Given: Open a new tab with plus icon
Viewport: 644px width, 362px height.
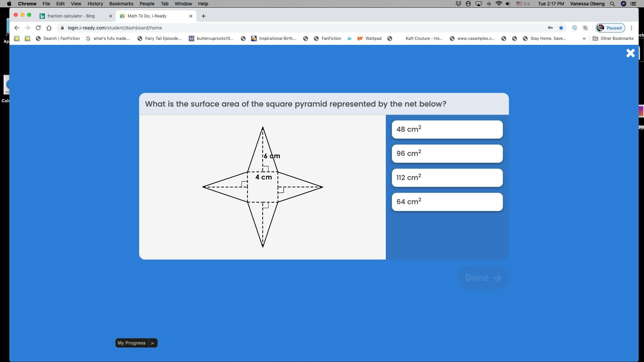Looking at the screenshot, I should pos(203,16).
